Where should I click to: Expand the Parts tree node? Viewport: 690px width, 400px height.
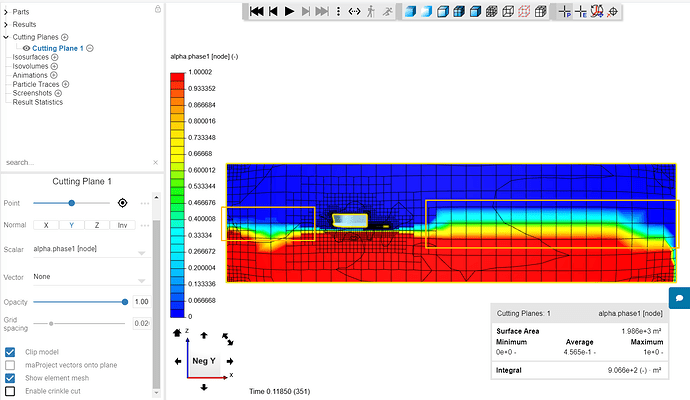(6, 11)
